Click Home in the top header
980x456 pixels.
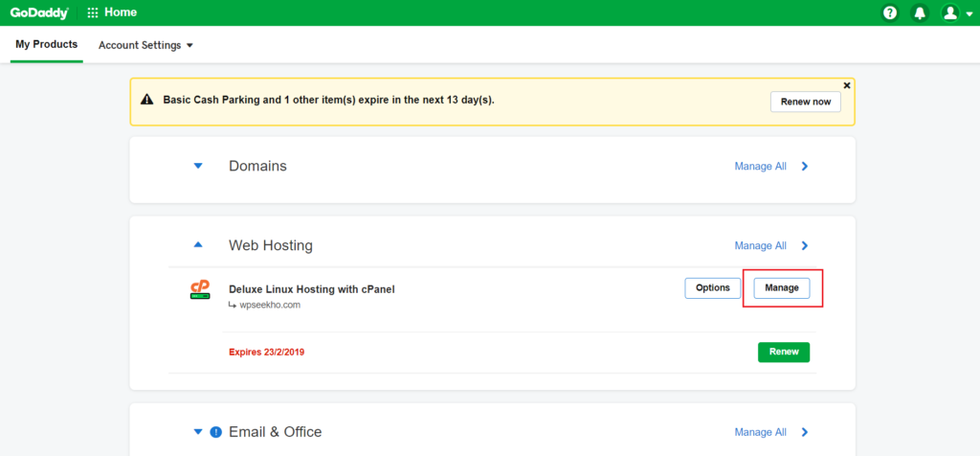120,13
